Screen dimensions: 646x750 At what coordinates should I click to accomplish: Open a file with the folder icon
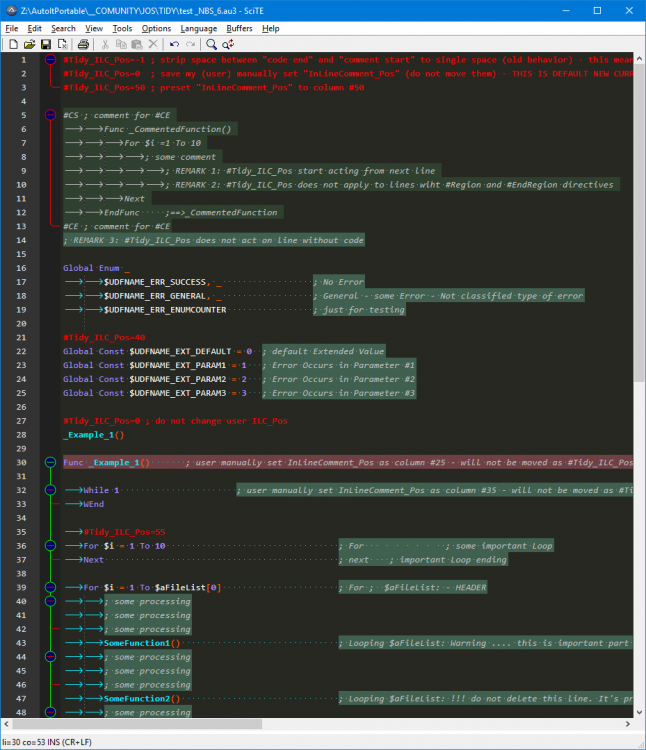point(29,44)
